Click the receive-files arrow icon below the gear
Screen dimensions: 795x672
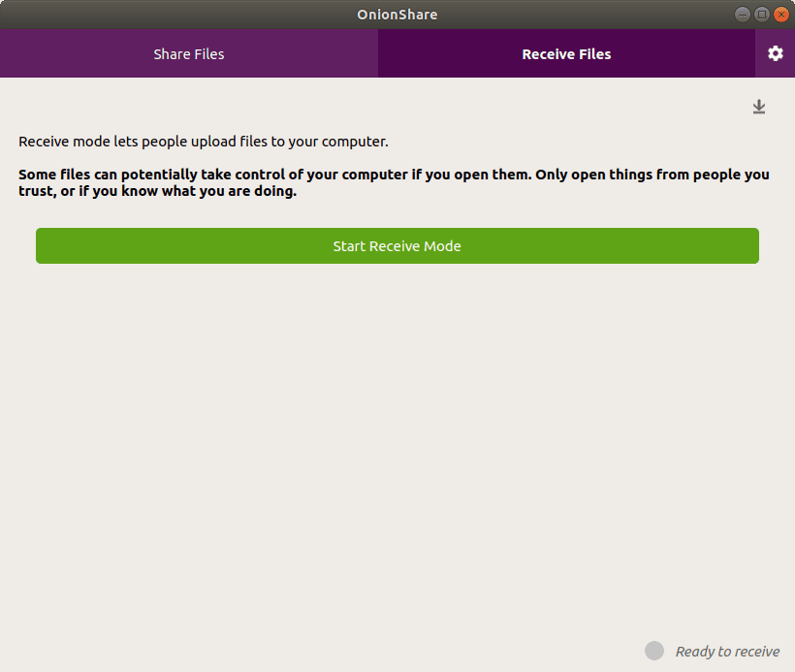pos(759,107)
